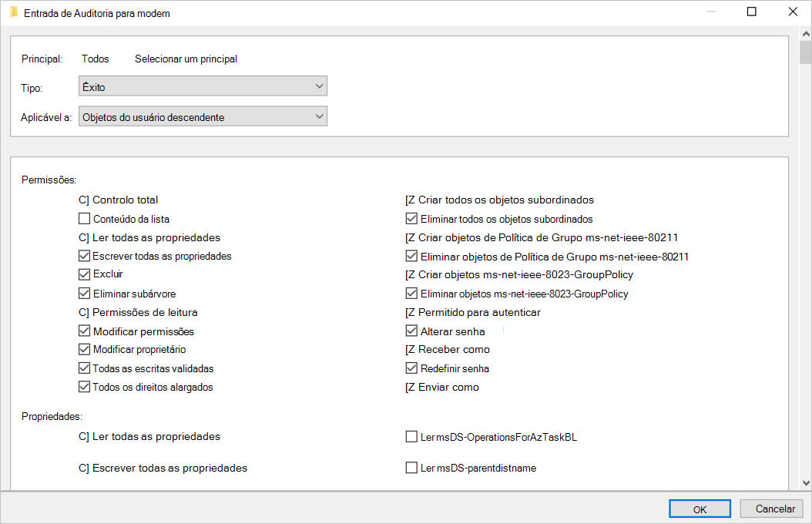
Task: Toggle Ler todas as propriedades under Propriedades
Action: click(x=84, y=436)
